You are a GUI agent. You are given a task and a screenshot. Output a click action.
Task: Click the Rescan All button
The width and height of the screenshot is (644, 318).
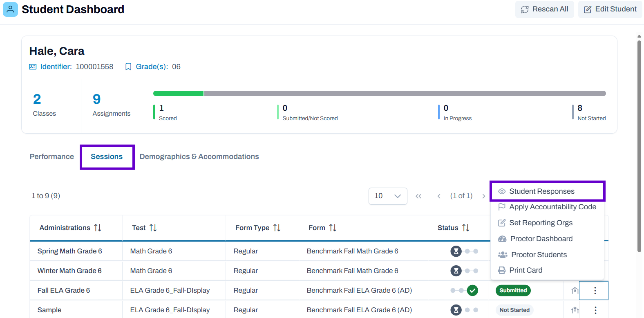pyautogui.click(x=544, y=9)
